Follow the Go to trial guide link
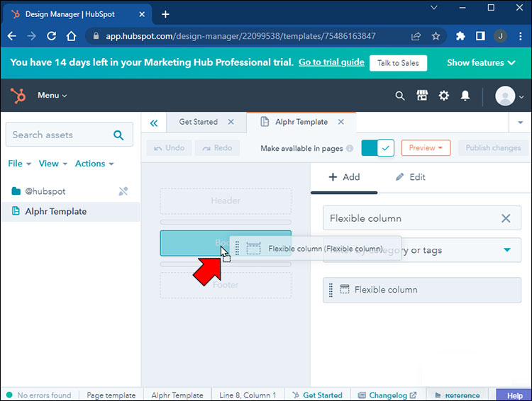The width and height of the screenshot is (532, 401). pyautogui.click(x=331, y=62)
